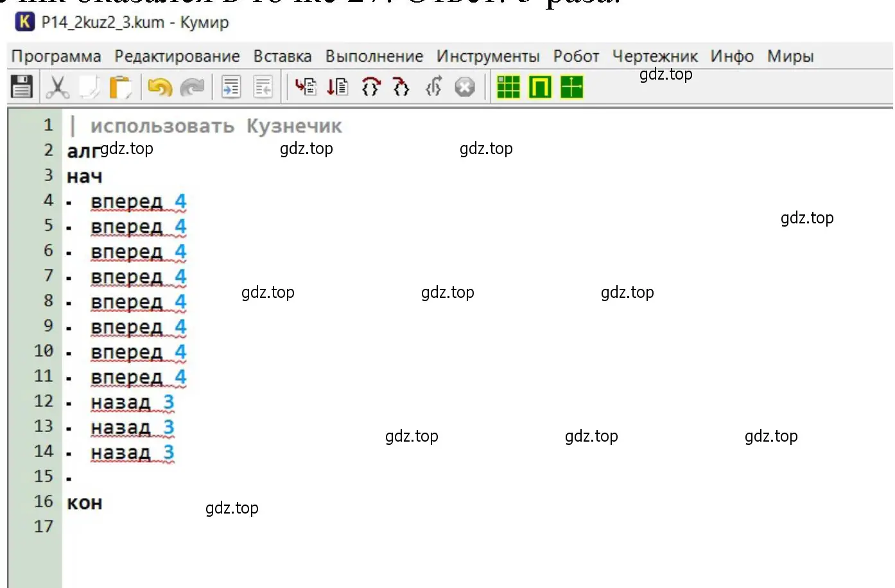Click line number 1 in the gutter
The width and height of the screenshot is (895, 588).
48,125
